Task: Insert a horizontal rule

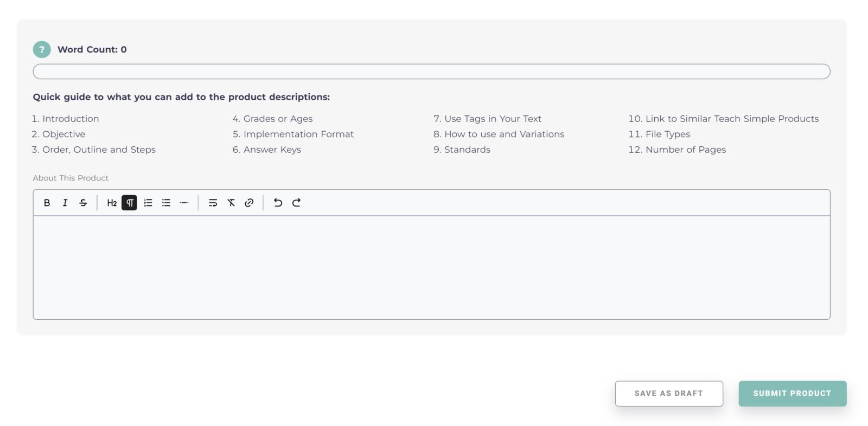Action: pos(184,203)
